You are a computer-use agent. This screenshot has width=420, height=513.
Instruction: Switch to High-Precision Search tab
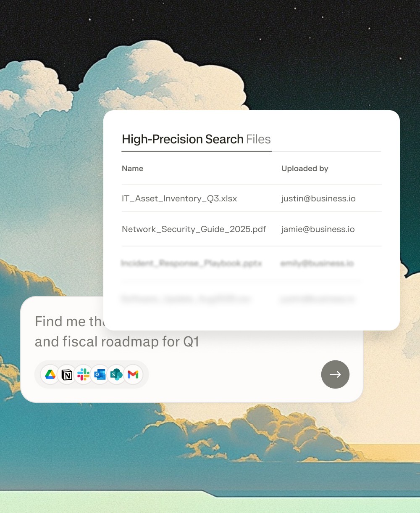[x=183, y=139]
